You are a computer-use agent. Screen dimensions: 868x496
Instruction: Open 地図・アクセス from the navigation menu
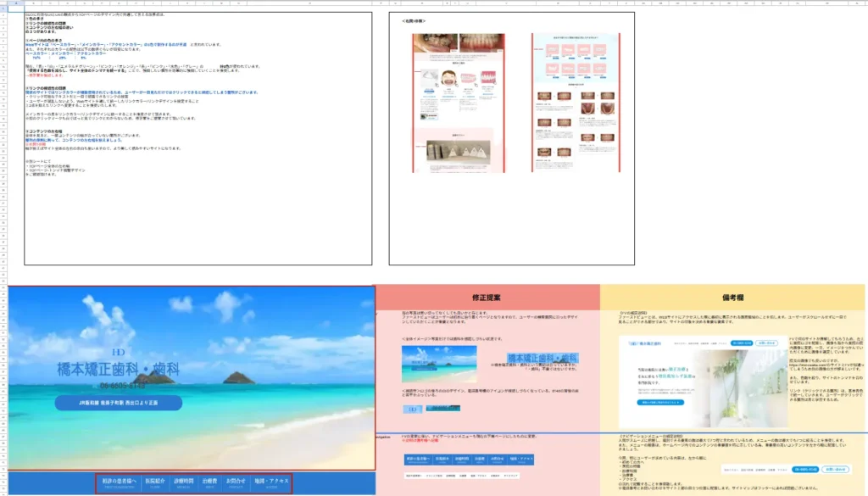(270, 479)
